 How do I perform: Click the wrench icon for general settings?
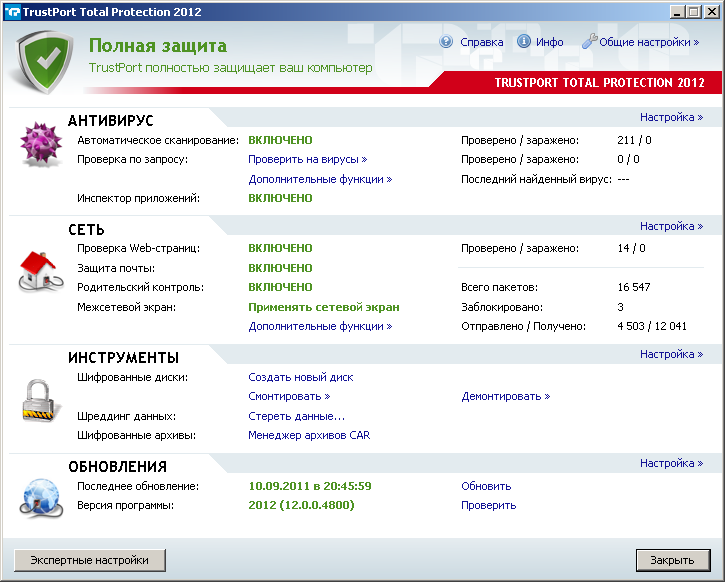(x=589, y=42)
